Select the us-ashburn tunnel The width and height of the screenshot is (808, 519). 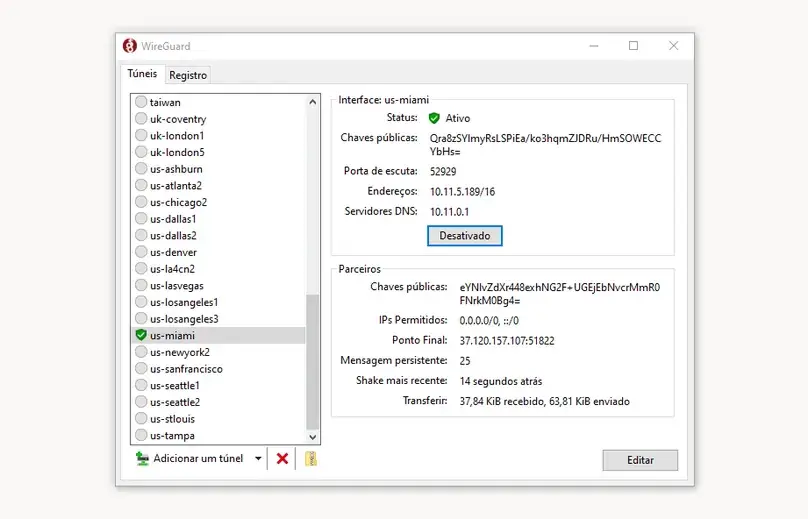pyautogui.click(x=218, y=169)
